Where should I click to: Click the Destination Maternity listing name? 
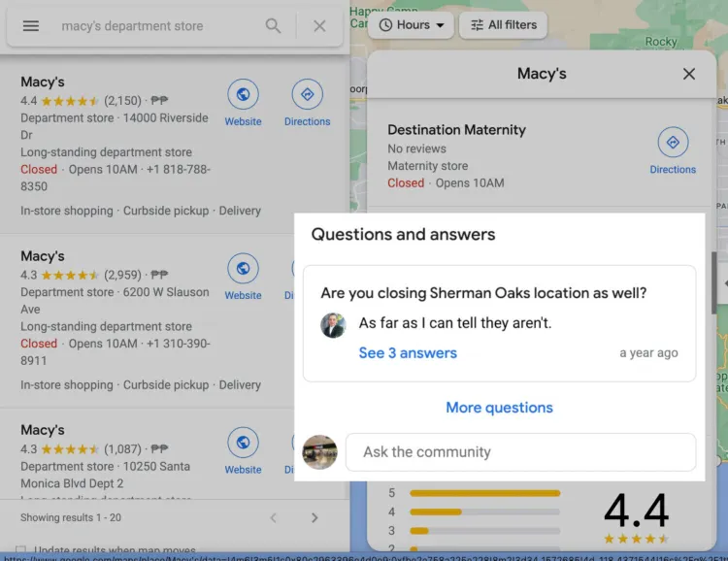click(457, 129)
